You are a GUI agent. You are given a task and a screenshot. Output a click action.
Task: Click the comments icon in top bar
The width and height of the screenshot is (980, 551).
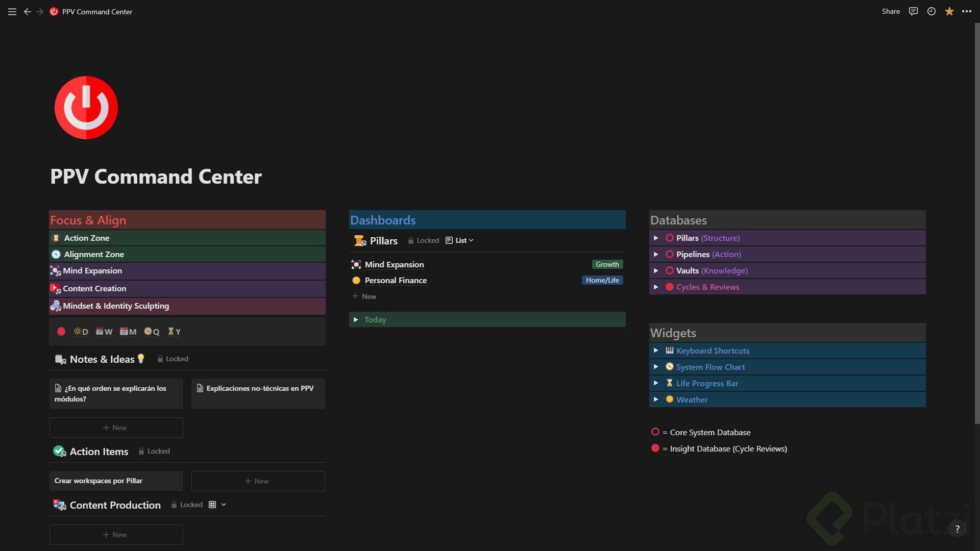pos(913,11)
